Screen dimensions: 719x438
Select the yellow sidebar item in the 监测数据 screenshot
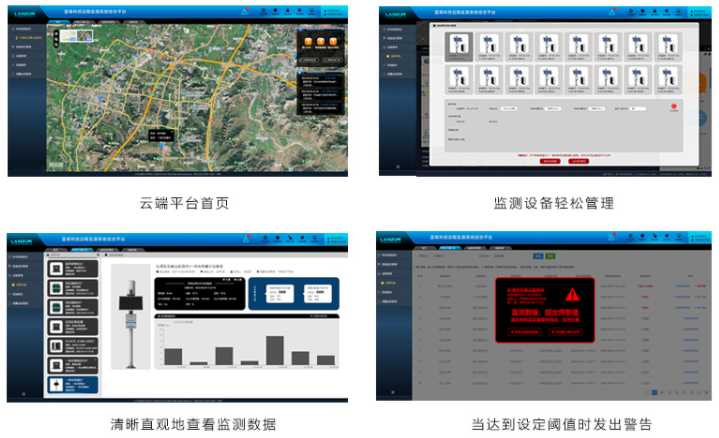tap(21, 285)
